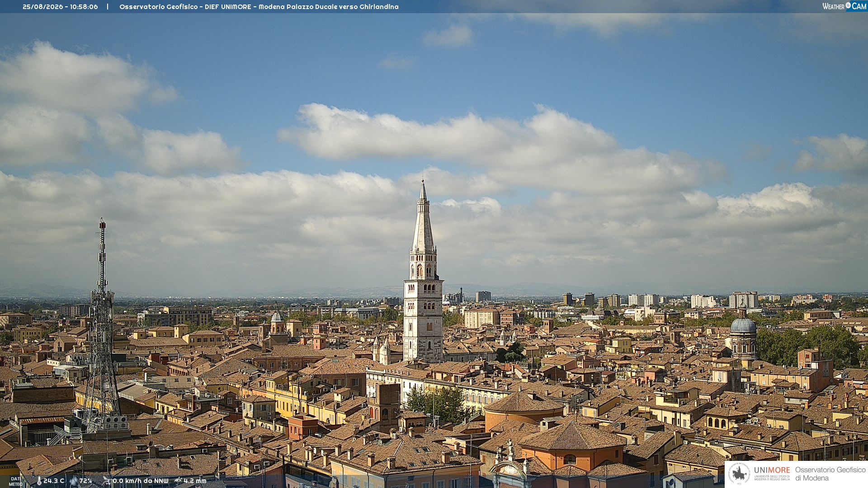Click the timestamp 25/08/2026 - 10:58:06
Viewport: 868px width, 488px height.
(x=60, y=7)
